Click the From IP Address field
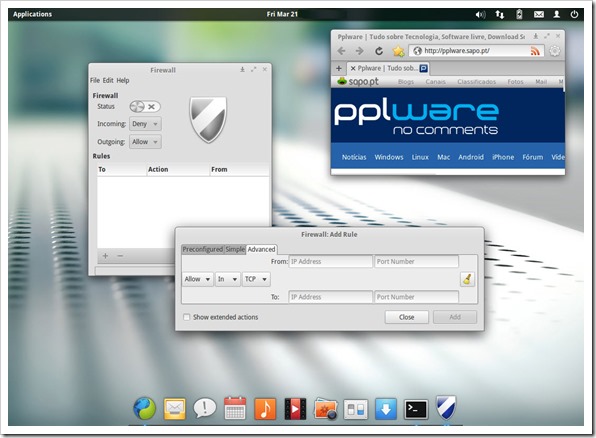 pos(331,262)
